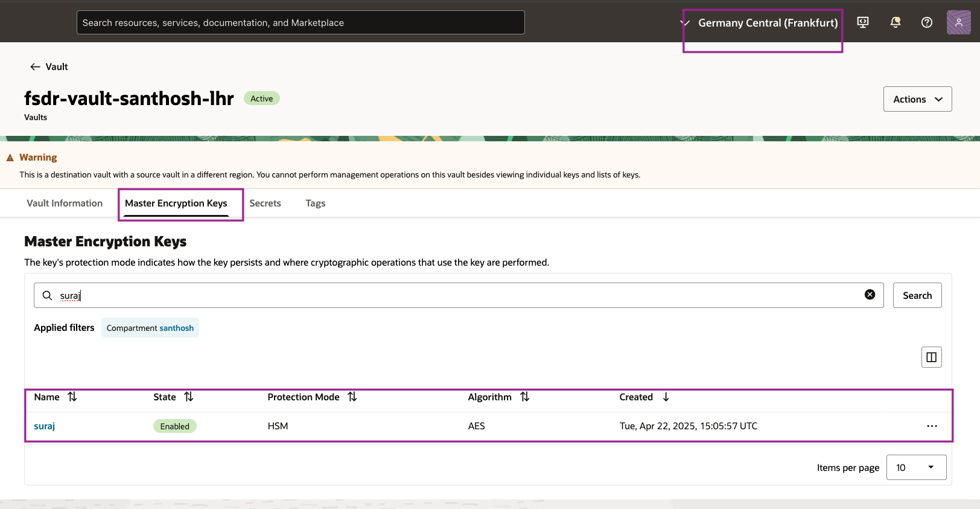Open the help question mark icon
The image size is (980, 509).
[927, 22]
